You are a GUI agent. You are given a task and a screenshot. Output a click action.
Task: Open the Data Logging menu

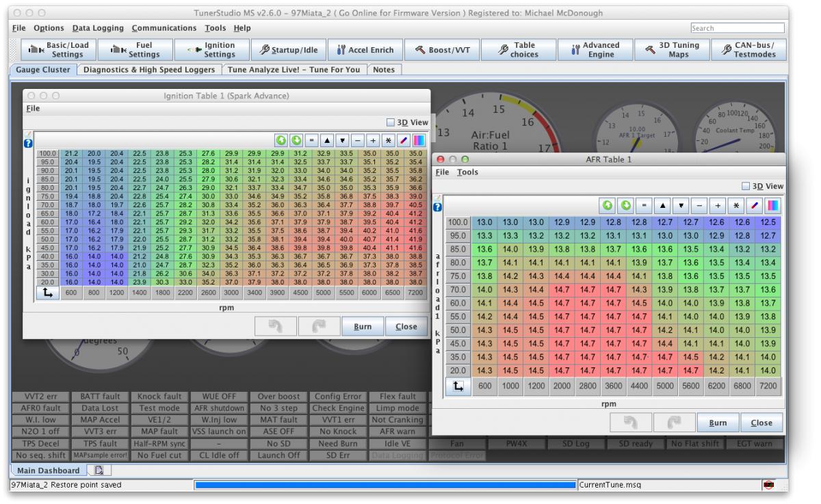coord(98,28)
